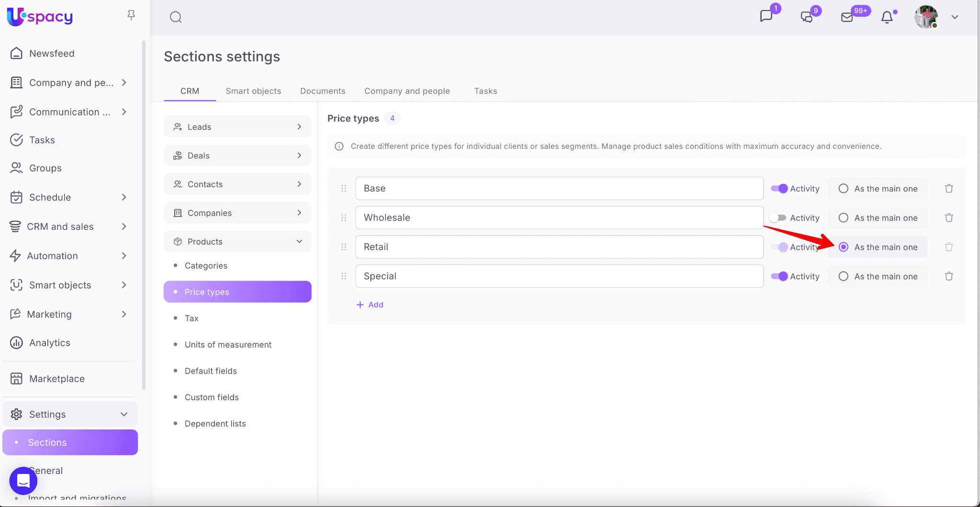Viewport: 980px width, 507px height.
Task: Open the notifications bell
Action: coord(887,17)
